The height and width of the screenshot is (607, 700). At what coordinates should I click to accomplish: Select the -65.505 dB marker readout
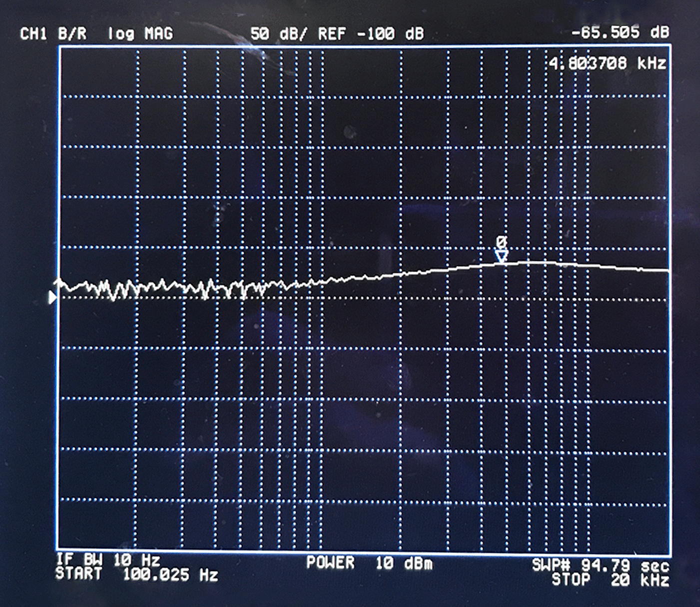pyautogui.click(x=620, y=32)
